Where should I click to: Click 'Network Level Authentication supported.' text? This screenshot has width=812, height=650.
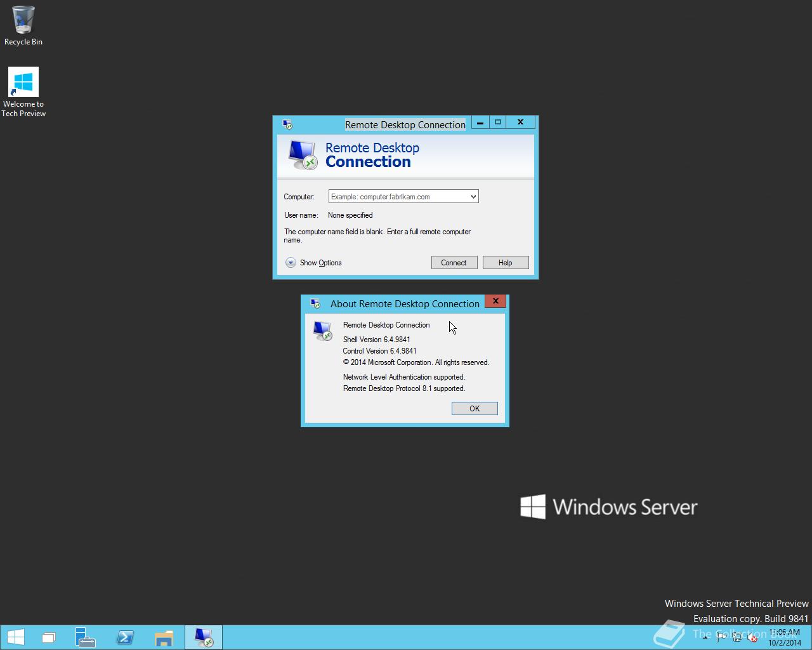tap(404, 377)
